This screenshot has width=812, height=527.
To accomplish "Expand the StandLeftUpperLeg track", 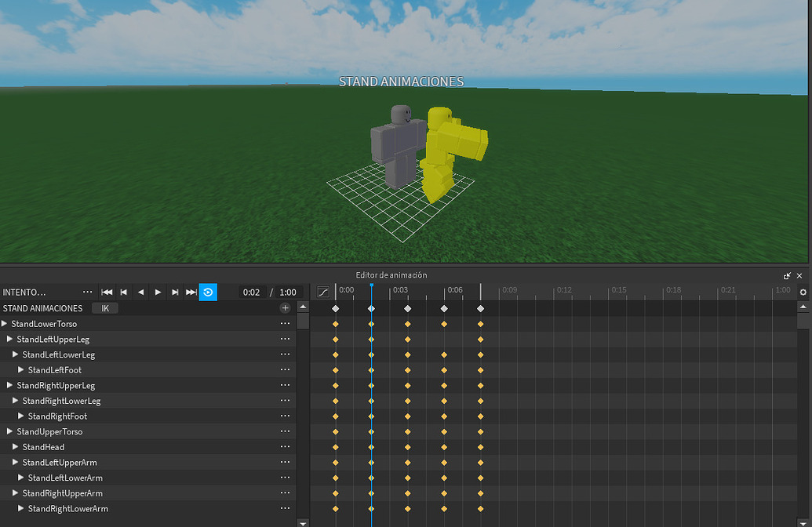I will [10, 339].
